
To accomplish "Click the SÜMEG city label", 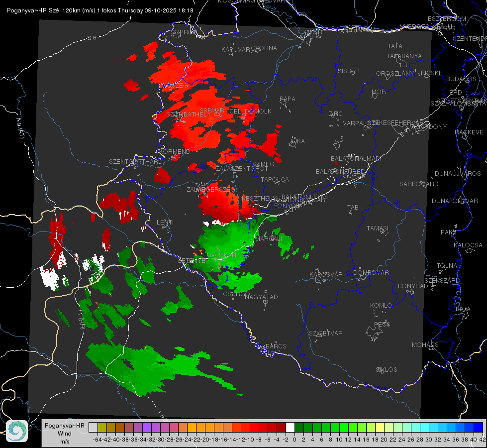I will coord(263,164).
